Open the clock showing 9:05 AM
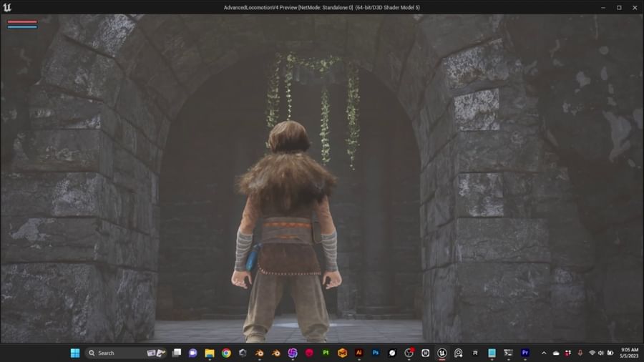The width and height of the screenshot is (644, 362). (x=629, y=353)
